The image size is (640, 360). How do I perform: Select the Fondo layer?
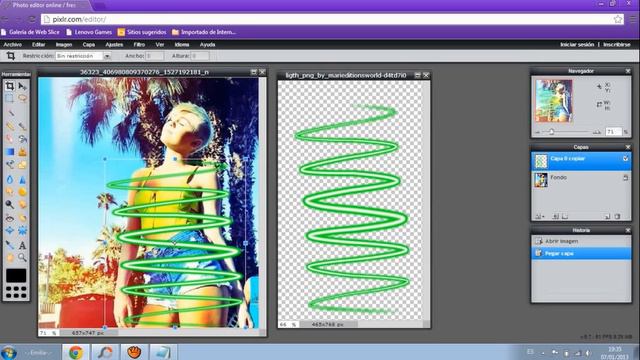point(581,180)
